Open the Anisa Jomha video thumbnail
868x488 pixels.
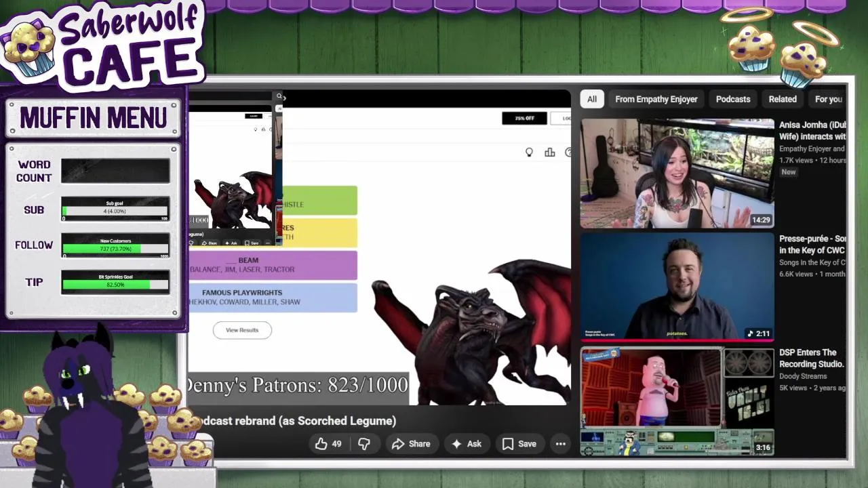(677, 174)
